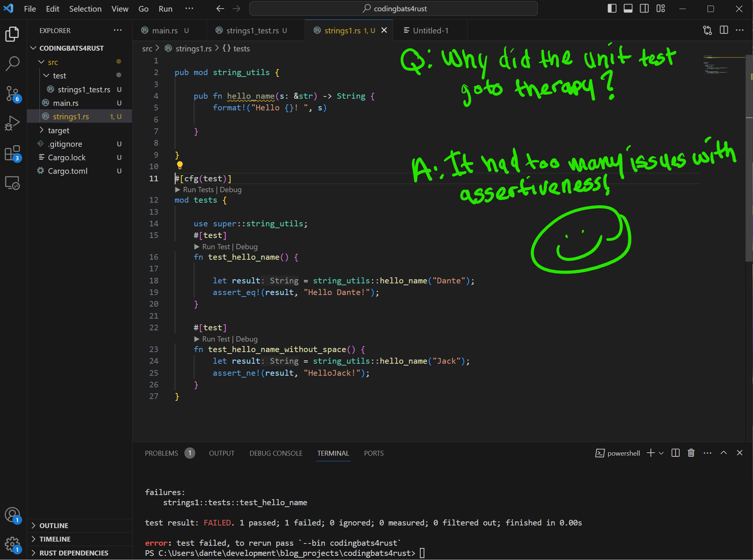Kill terminal with the trash icon
Image resolution: width=753 pixels, height=560 pixels.
[691, 453]
